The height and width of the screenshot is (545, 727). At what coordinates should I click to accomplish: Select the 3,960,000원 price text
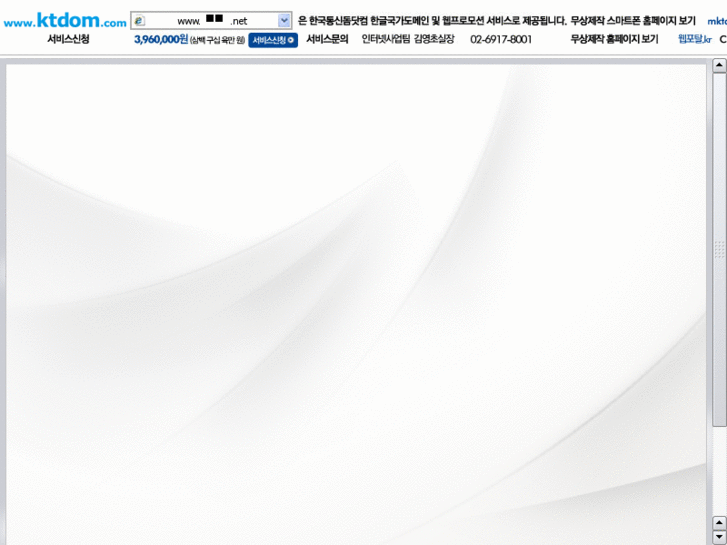161,40
